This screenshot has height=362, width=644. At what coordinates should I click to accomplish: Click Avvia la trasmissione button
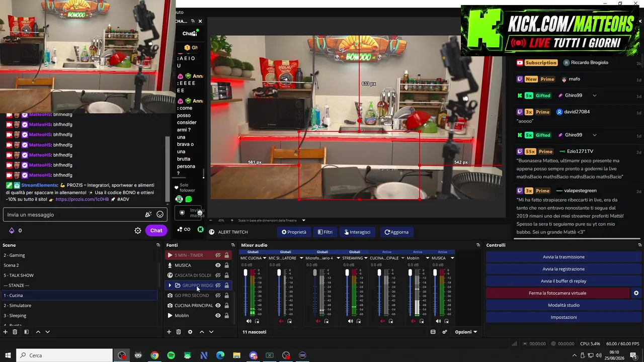click(x=563, y=257)
